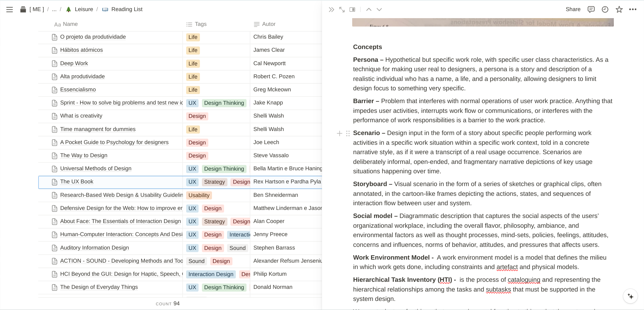Open the hamburger sidebar menu

[9, 9]
